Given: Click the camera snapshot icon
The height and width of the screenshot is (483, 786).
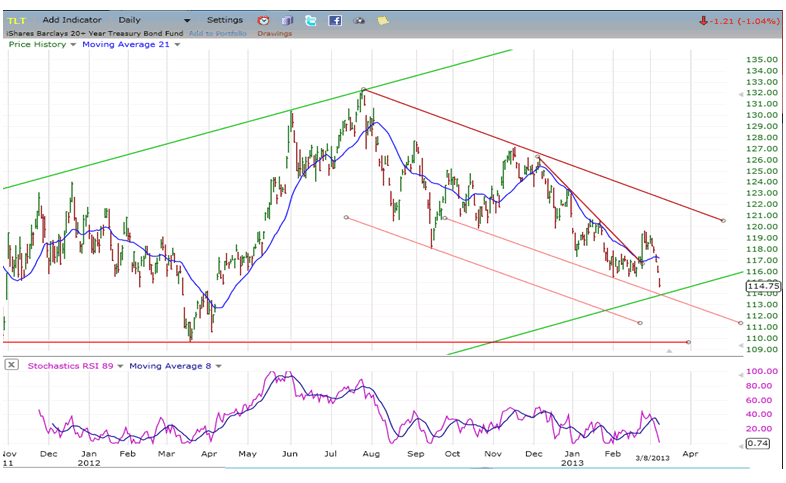Looking at the screenshot, I should pyautogui.click(x=359, y=20).
